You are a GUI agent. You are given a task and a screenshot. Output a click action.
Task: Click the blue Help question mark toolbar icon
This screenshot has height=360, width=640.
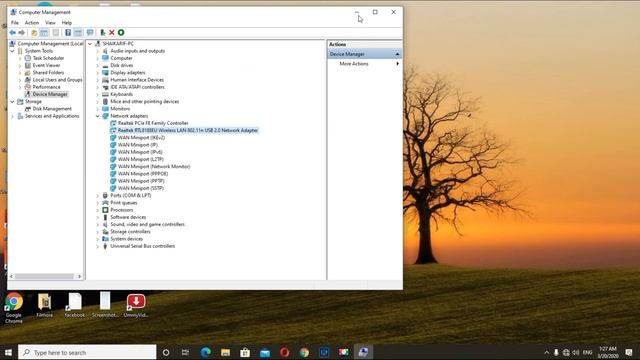click(x=68, y=33)
